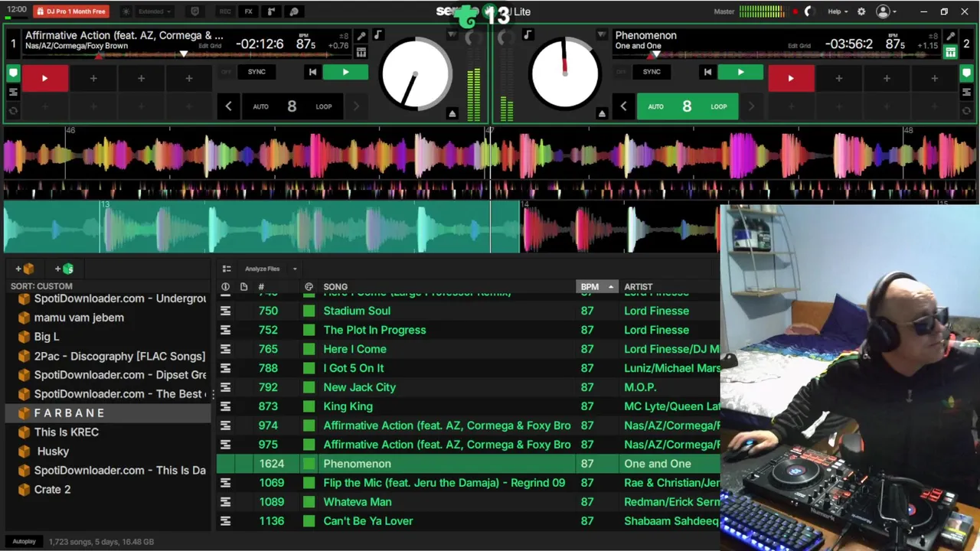The height and width of the screenshot is (551, 980).
Task: Select the cue points tab on deck 1
Action: tap(13, 73)
